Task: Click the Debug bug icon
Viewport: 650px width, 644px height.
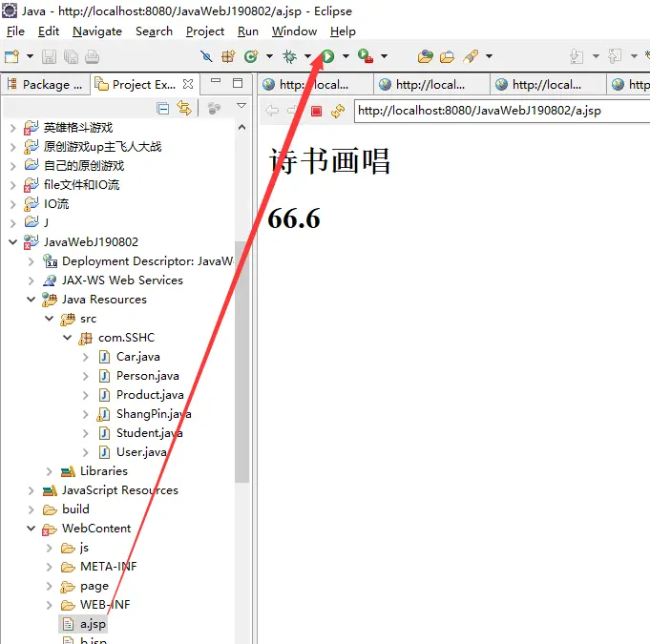Action: (x=289, y=56)
